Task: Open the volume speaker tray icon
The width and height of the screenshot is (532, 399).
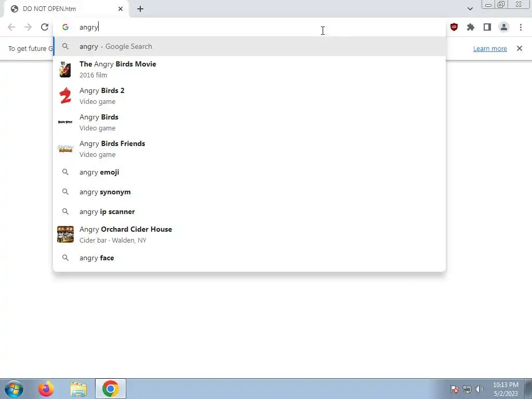Action: tap(480, 389)
